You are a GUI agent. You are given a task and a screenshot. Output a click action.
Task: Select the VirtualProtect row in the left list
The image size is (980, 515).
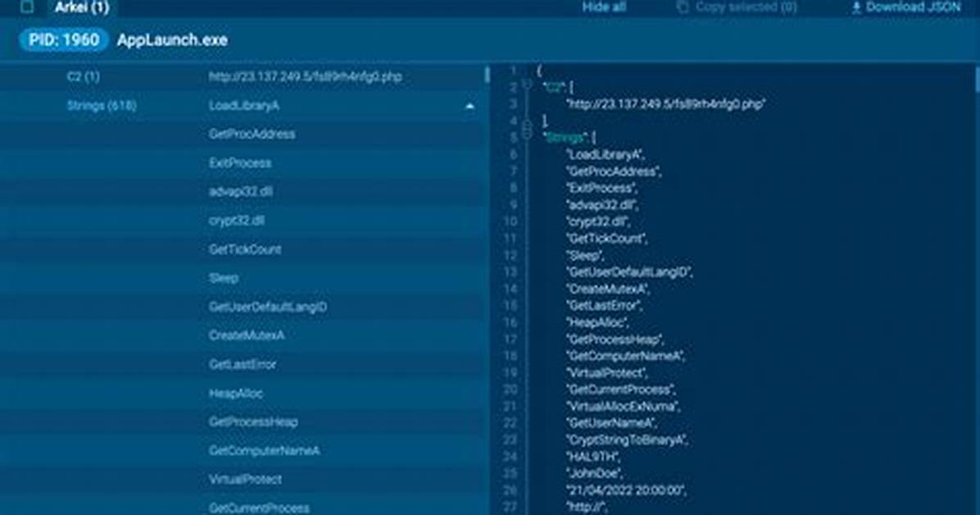pyautogui.click(x=243, y=480)
